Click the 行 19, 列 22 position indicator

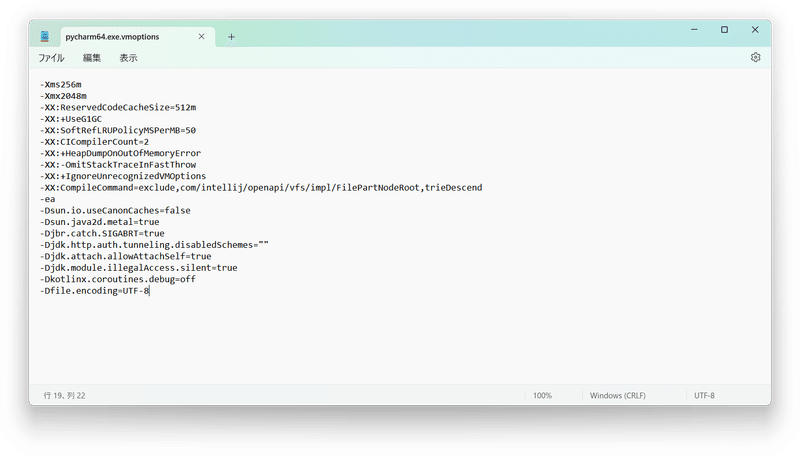pos(65,395)
